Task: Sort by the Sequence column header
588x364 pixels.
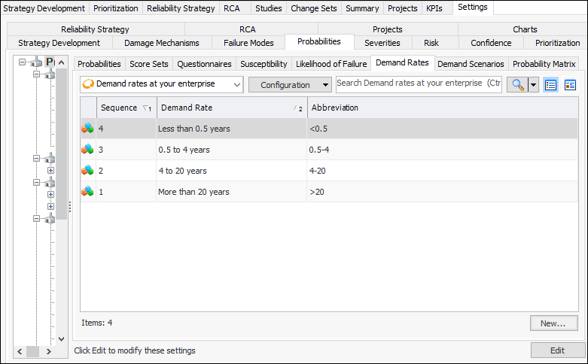Action: [119, 108]
